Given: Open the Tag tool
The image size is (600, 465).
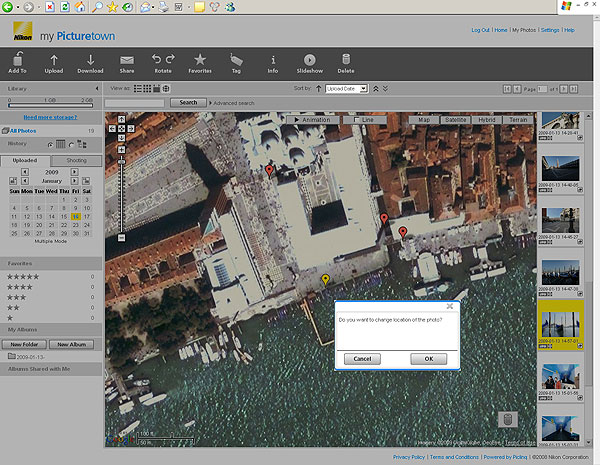Looking at the screenshot, I should pyautogui.click(x=236, y=63).
